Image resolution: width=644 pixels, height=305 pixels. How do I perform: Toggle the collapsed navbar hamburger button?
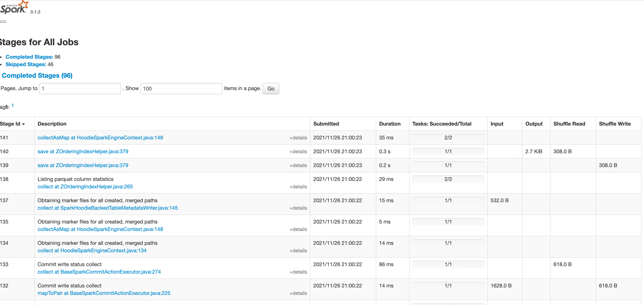3,22
